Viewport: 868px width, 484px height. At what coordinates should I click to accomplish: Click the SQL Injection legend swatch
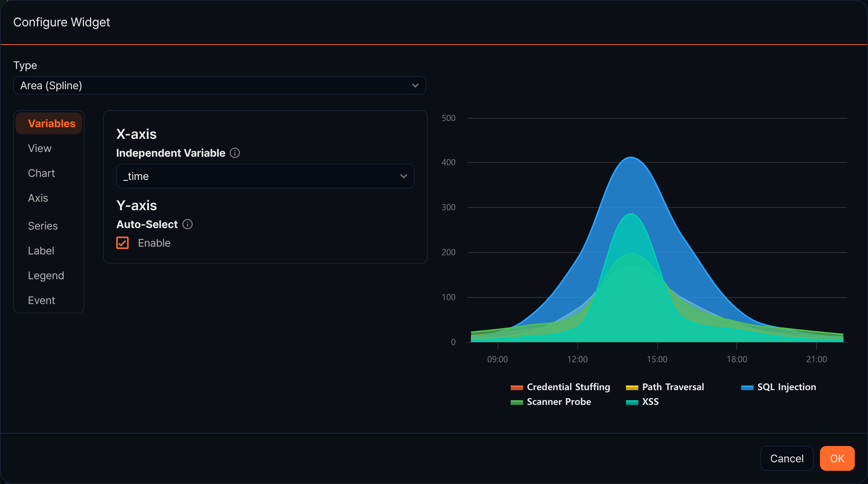coord(747,387)
